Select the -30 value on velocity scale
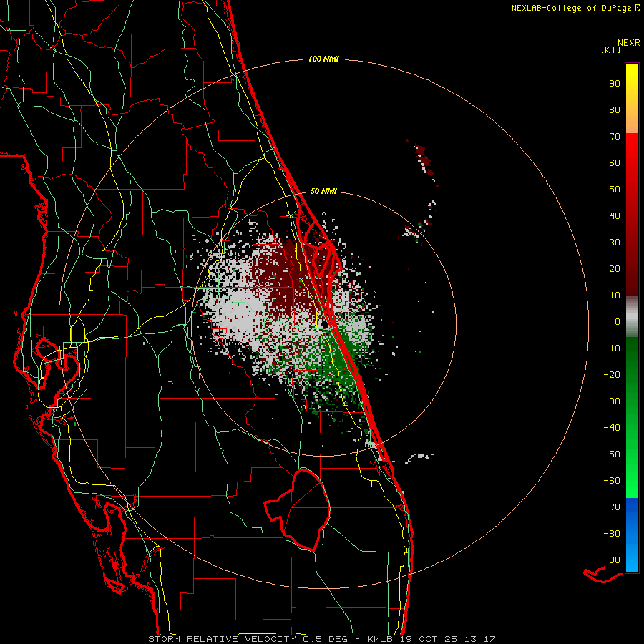The height and width of the screenshot is (644, 644). point(612,401)
